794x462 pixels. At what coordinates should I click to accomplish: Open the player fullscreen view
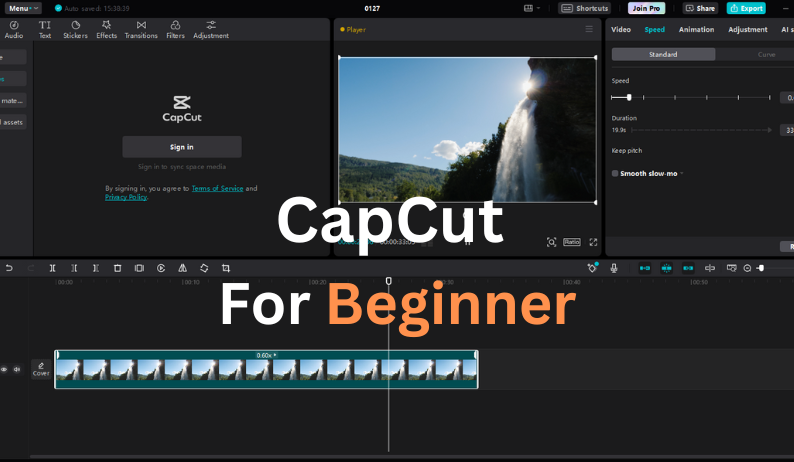tap(593, 242)
